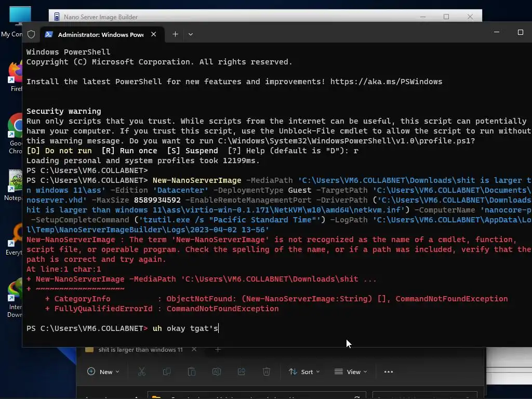Add a new tab in File Explorer
The height and width of the screenshot is (399, 532).
coord(218,349)
